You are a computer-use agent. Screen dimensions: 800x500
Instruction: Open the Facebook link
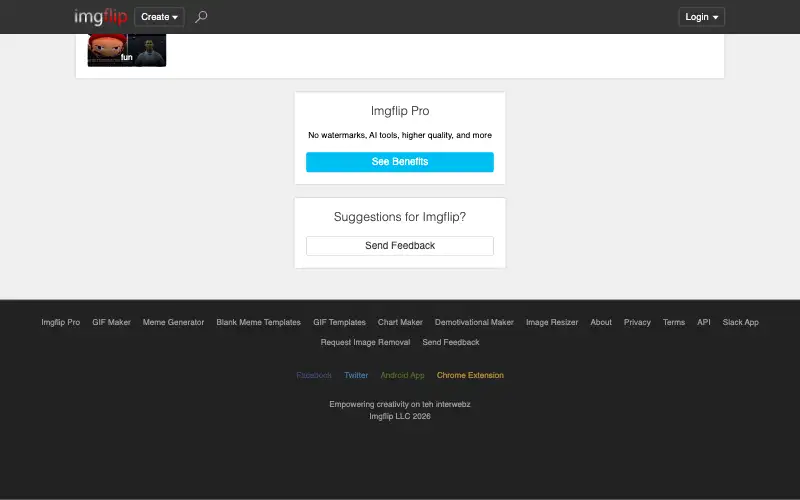tap(314, 376)
